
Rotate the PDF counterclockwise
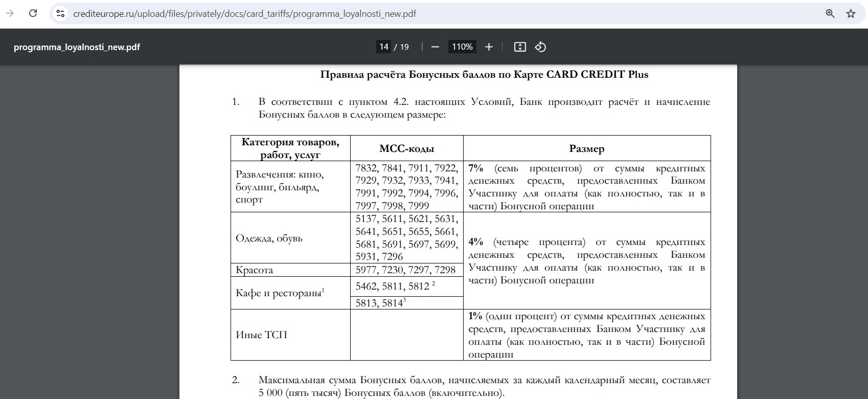pos(540,47)
